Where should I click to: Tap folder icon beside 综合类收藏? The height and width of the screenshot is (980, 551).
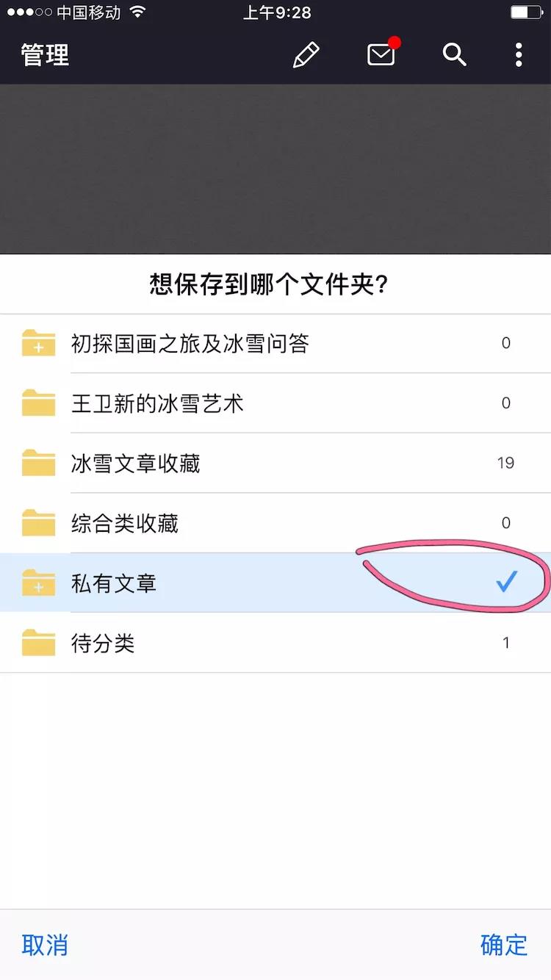click(x=39, y=523)
